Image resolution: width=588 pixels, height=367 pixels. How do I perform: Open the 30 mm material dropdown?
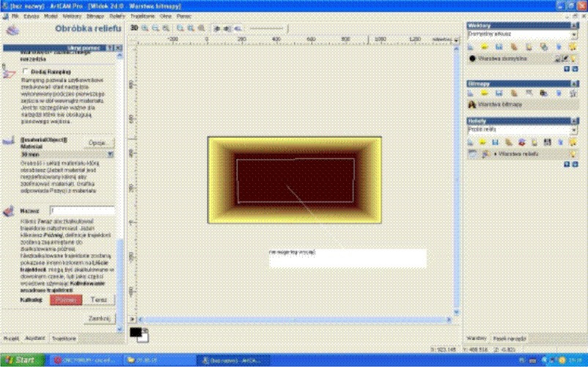(x=110, y=155)
